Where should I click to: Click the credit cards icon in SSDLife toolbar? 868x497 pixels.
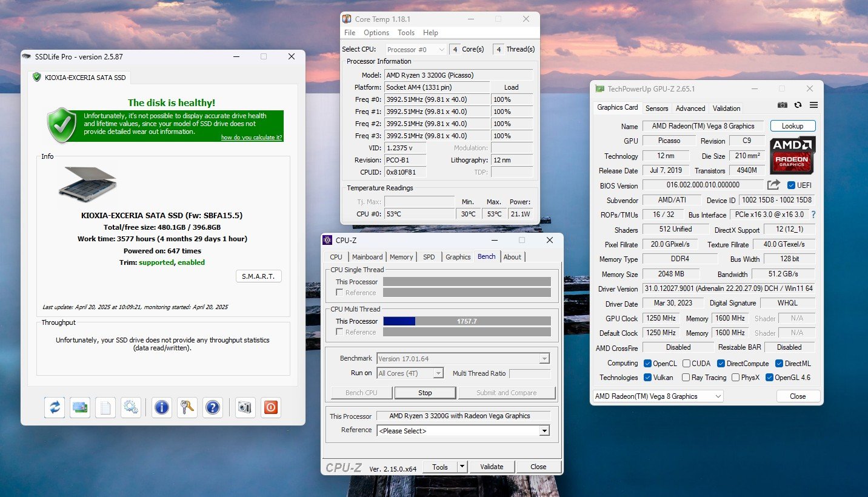(80, 407)
